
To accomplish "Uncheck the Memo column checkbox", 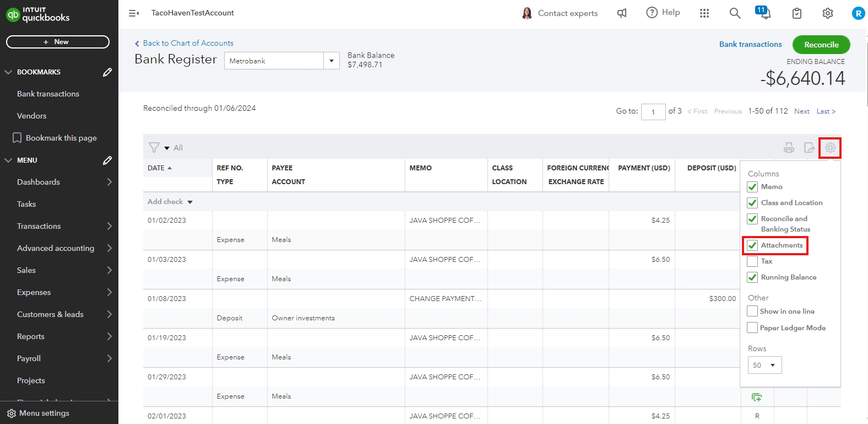I will 752,187.
